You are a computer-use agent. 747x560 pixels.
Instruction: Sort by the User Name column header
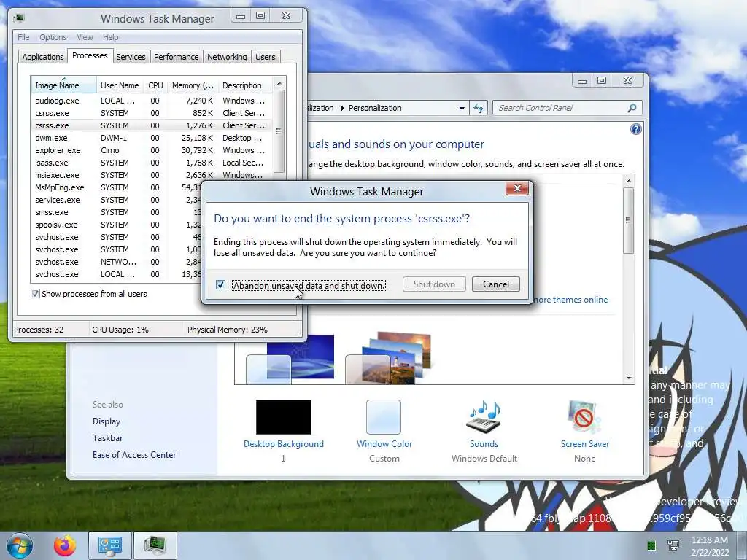(x=120, y=85)
